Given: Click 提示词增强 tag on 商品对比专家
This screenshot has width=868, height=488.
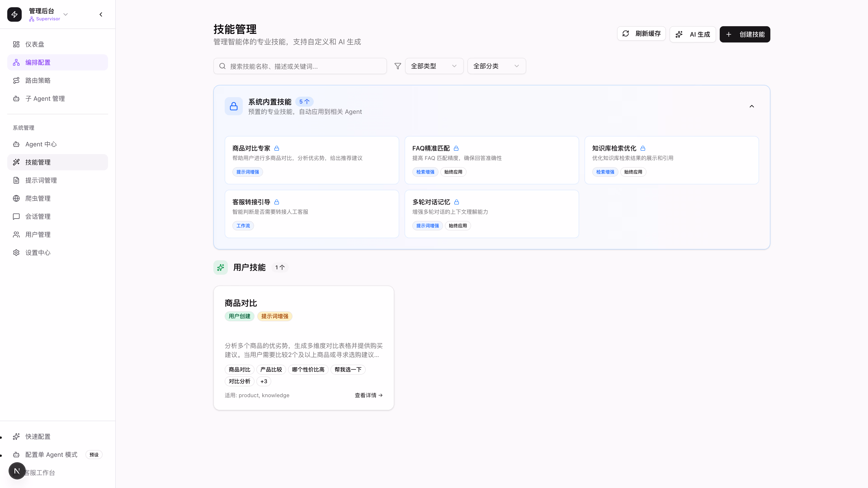Looking at the screenshot, I should [248, 172].
